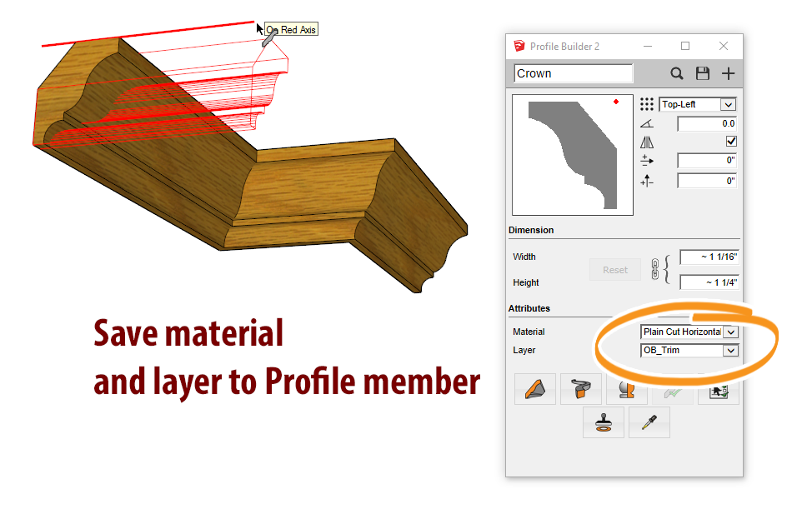
Task: Click the Reset dimensions button
Action: (615, 270)
